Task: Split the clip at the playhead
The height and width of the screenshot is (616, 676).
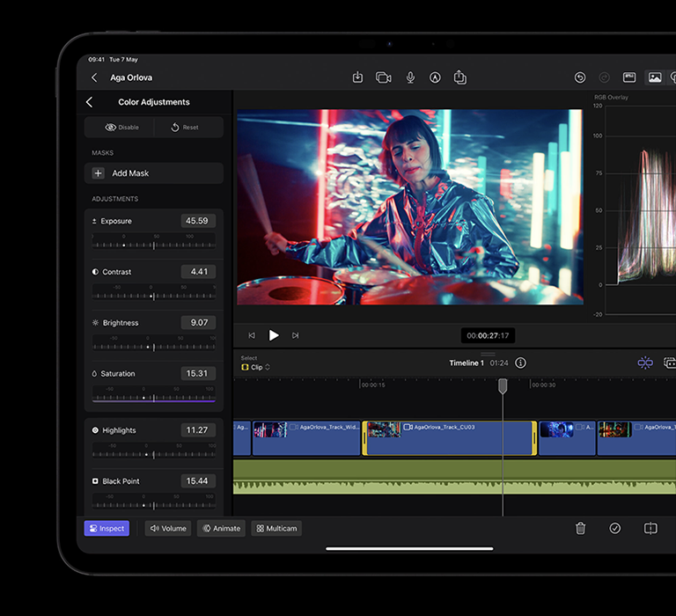Action: [x=650, y=529]
